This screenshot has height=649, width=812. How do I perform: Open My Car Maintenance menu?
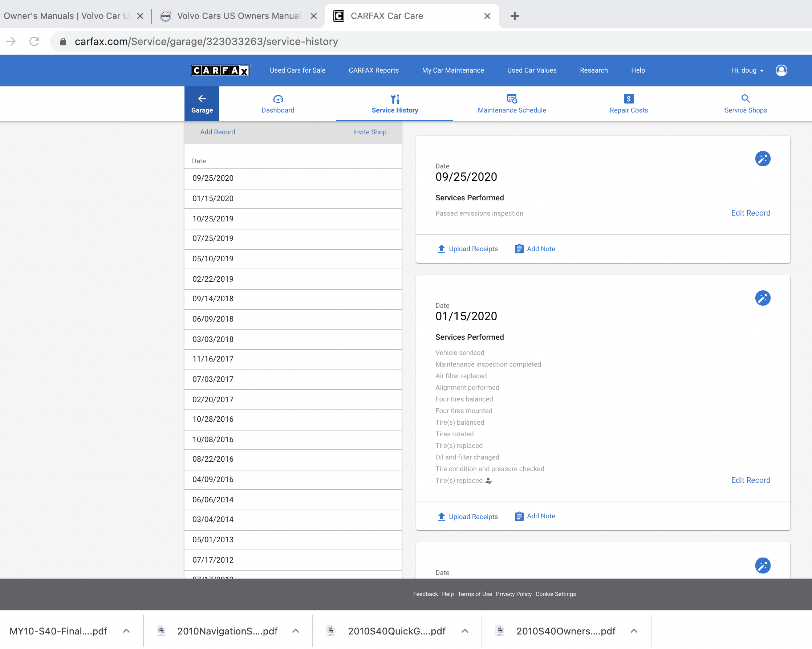click(453, 70)
